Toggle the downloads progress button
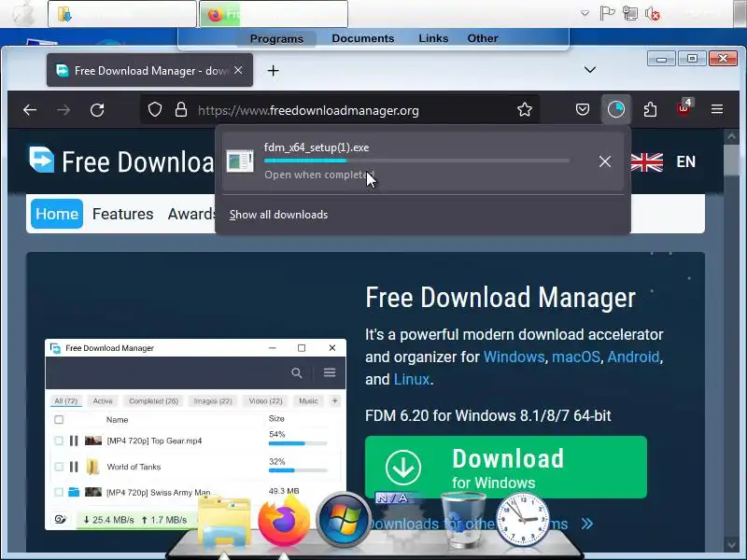The height and width of the screenshot is (560, 747). pyautogui.click(x=616, y=110)
